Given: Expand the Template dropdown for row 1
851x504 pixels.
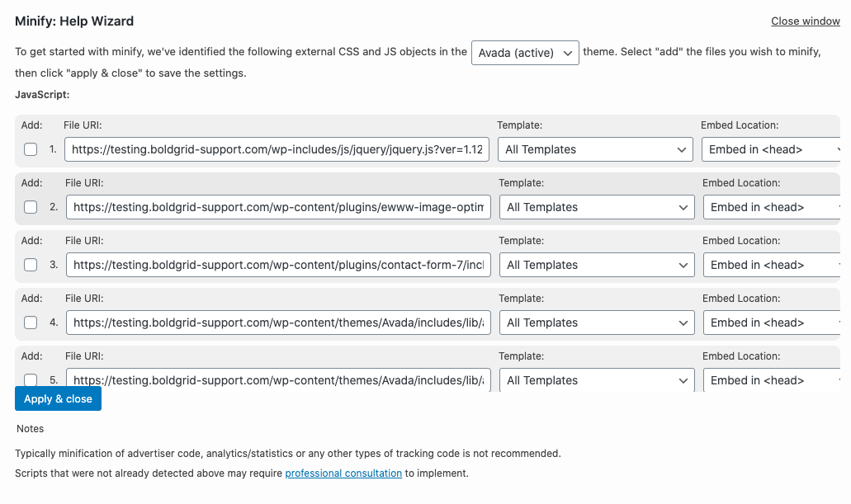Looking at the screenshot, I should pyautogui.click(x=595, y=149).
